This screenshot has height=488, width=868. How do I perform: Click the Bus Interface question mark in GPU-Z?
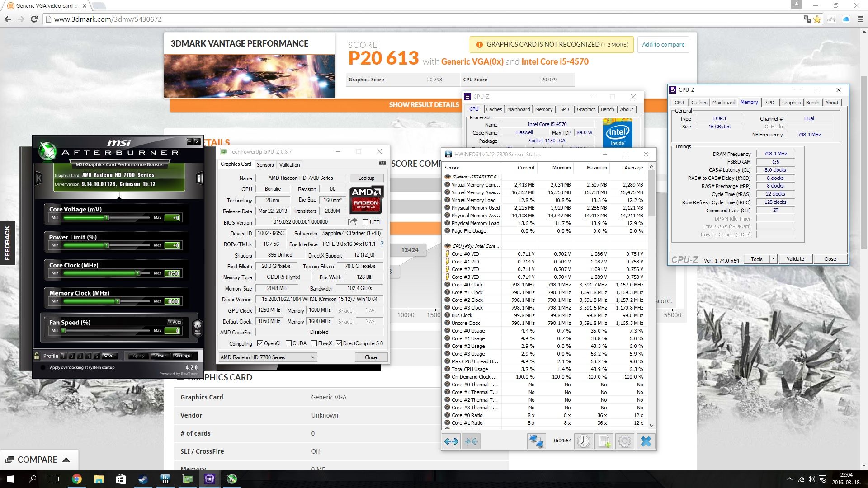pos(382,244)
